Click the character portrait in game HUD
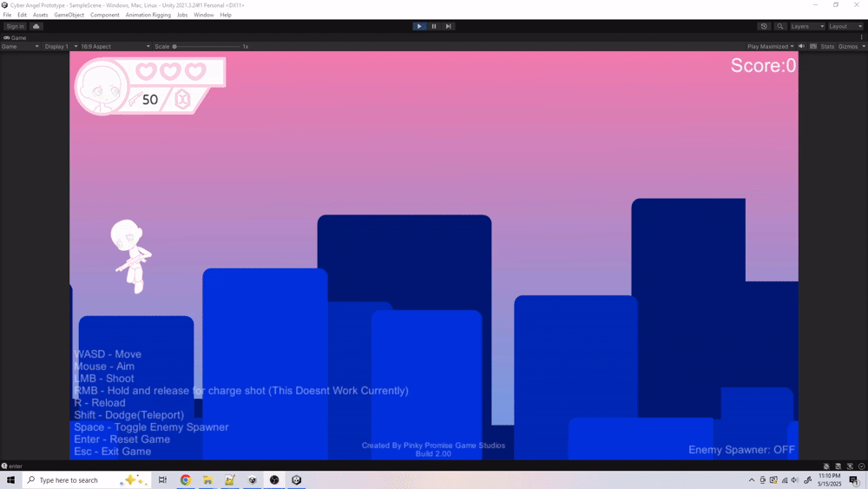Image resolution: width=868 pixels, height=489 pixels. click(102, 87)
